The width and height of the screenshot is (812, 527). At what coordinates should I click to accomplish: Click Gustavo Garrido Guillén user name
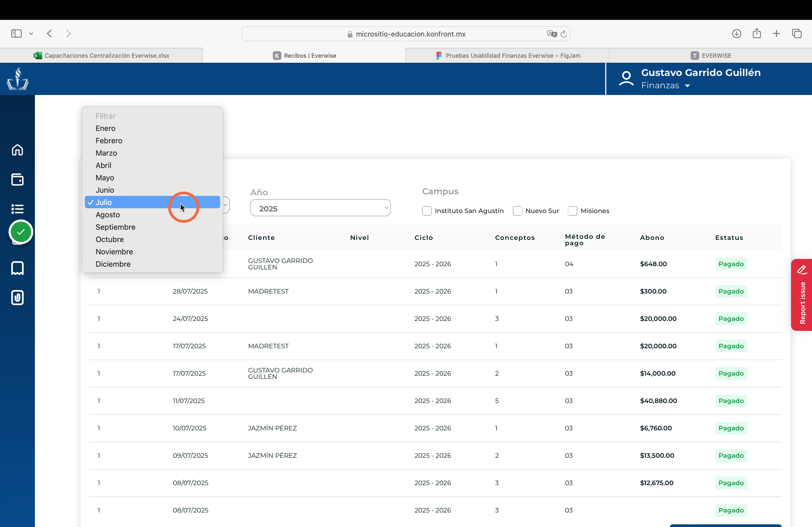click(701, 73)
